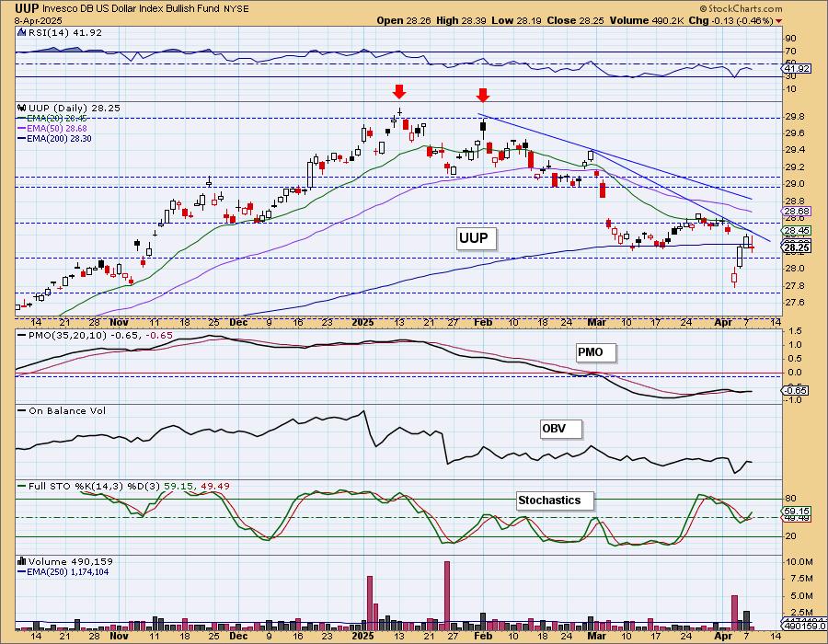Click the bold UUP ticker in header
The height and width of the screenshot is (644, 828).
click(x=27, y=8)
